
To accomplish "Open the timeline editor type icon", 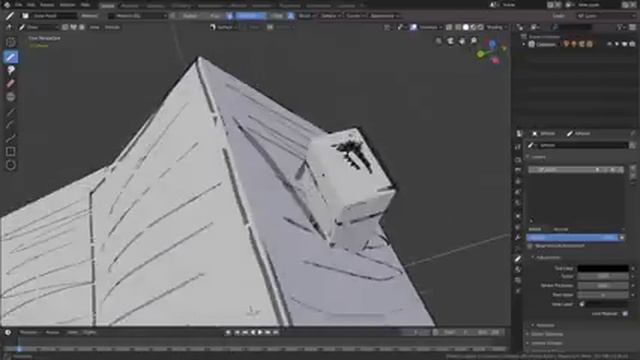I will click(x=8, y=332).
